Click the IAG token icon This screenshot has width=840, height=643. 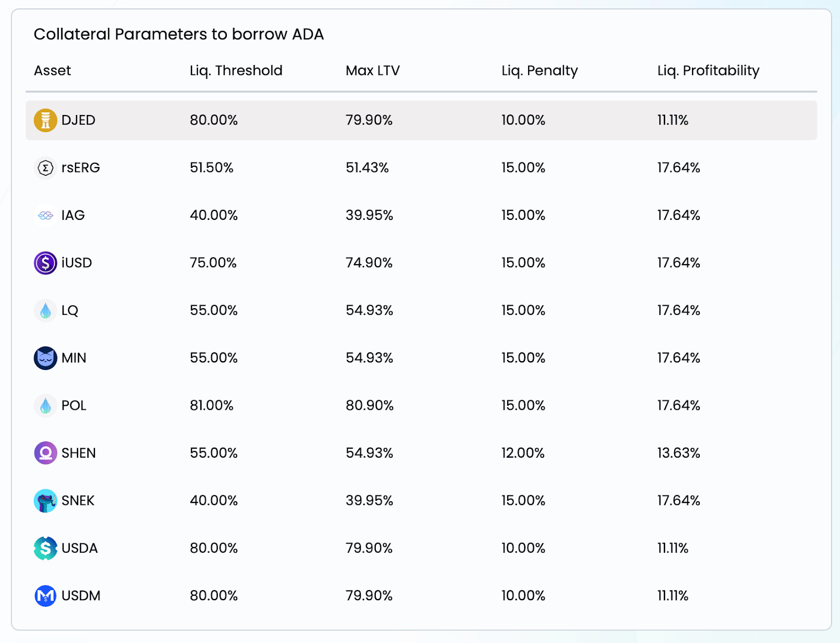point(46,216)
